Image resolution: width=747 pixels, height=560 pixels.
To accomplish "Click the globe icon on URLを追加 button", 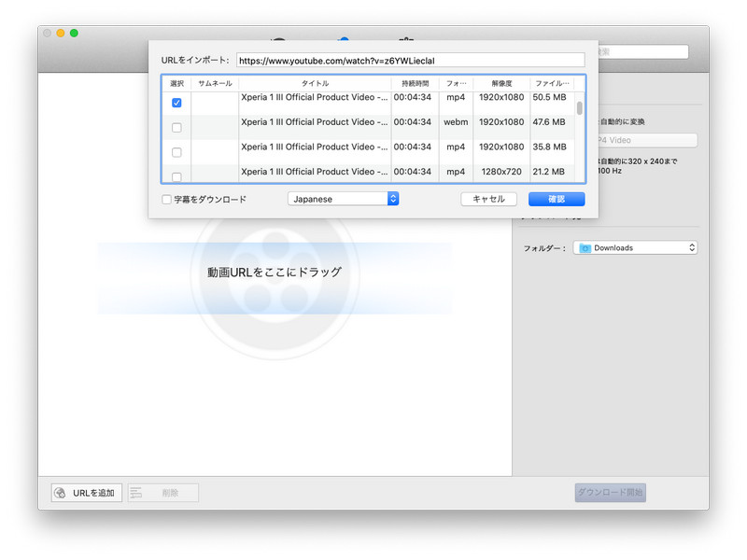I will [60, 493].
